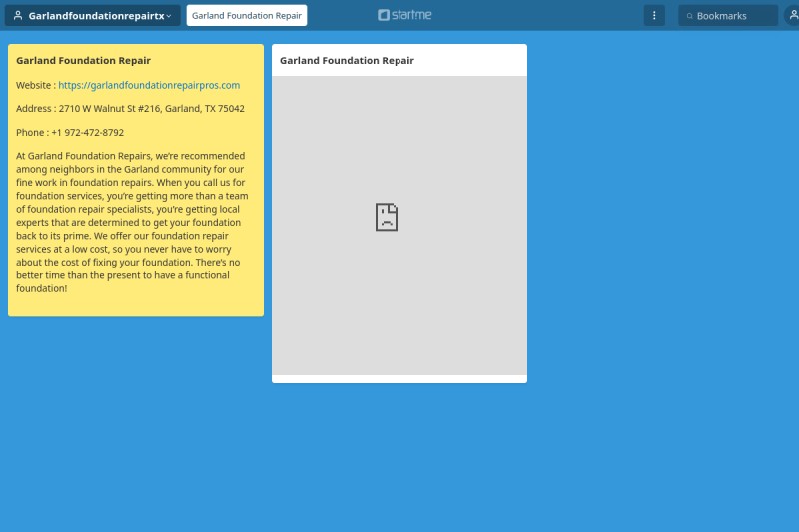Screen dimensions: 799x532
Task: Click the yellow note's Garland Foundation Repair title
Action: tap(83, 61)
